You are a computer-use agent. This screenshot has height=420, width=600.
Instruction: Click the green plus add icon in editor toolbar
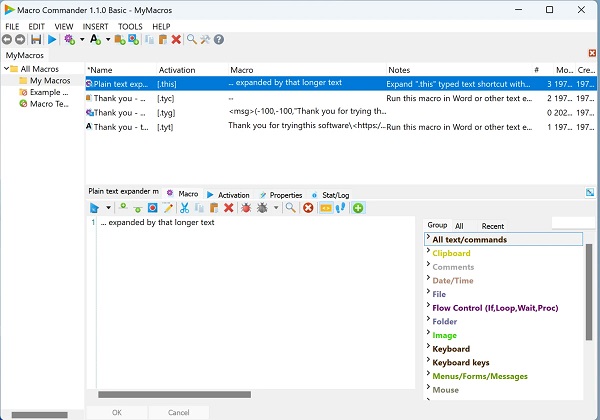pyautogui.click(x=358, y=207)
